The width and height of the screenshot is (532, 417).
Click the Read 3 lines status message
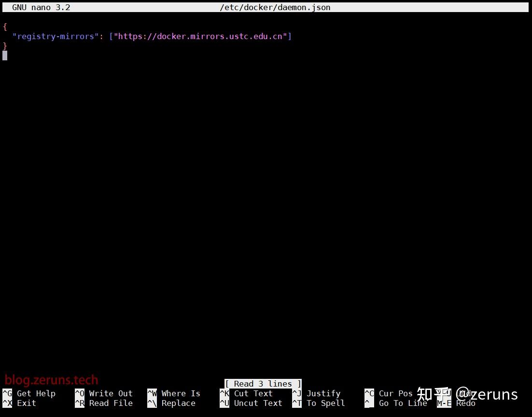point(262,384)
